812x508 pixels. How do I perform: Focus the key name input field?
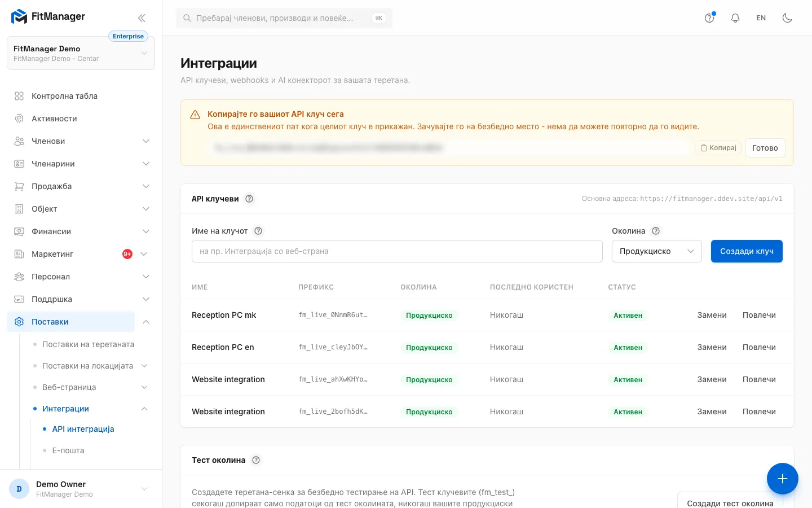(x=397, y=251)
